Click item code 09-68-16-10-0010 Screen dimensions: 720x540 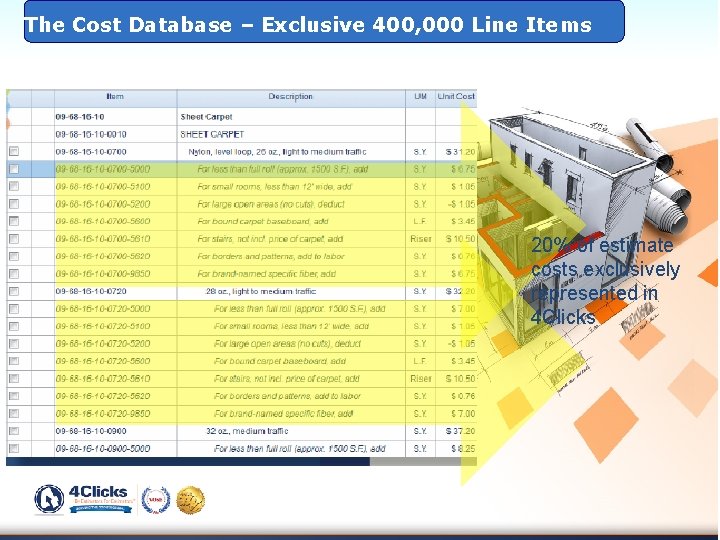coord(91,134)
